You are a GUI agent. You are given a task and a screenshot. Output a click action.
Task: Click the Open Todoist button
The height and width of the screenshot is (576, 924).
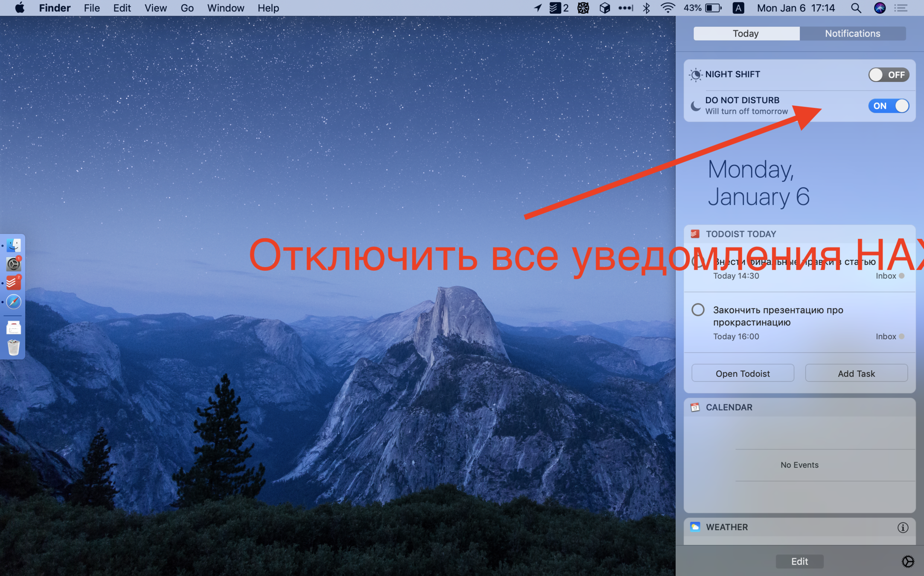[742, 373]
